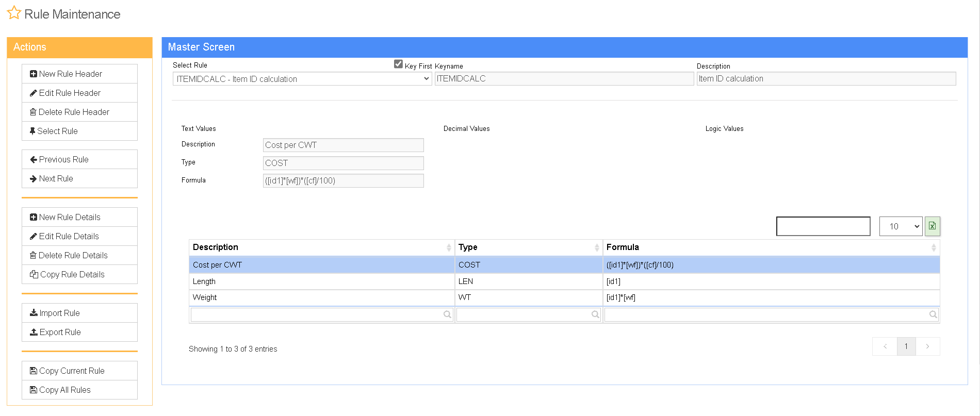This screenshot has width=980, height=416.
Task: Add New Rule Details
Action: pyautogui.click(x=79, y=217)
